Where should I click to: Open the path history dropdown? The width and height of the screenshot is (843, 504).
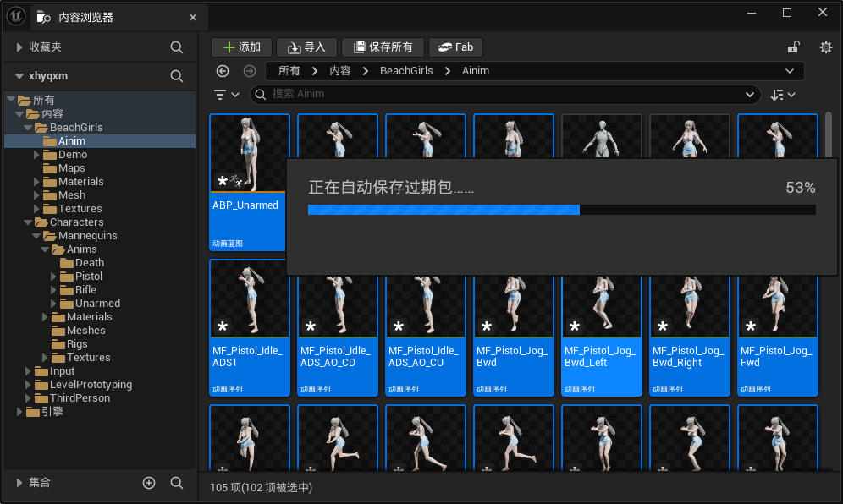click(789, 71)
